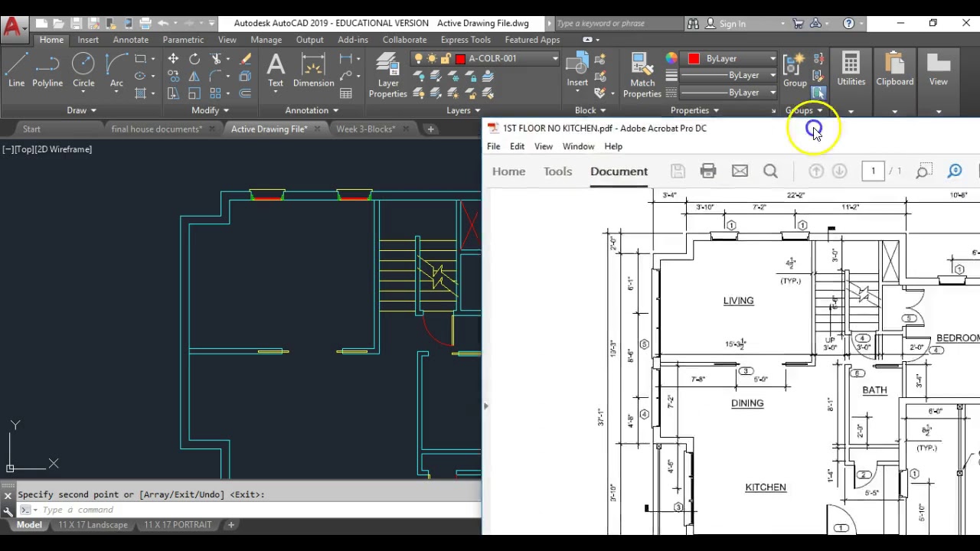
Task: Select the Fillet tool
Action: tap(217, 76)
